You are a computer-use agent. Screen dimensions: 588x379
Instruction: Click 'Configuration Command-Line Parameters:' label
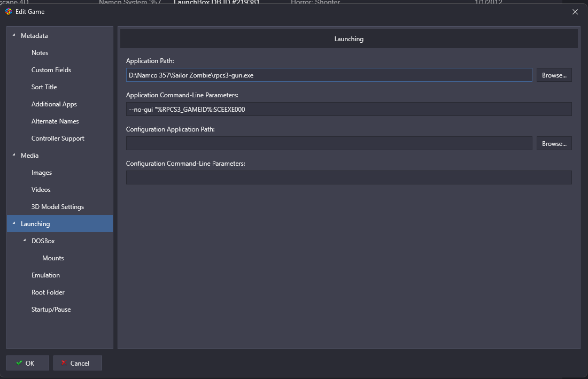pos(185,164)
